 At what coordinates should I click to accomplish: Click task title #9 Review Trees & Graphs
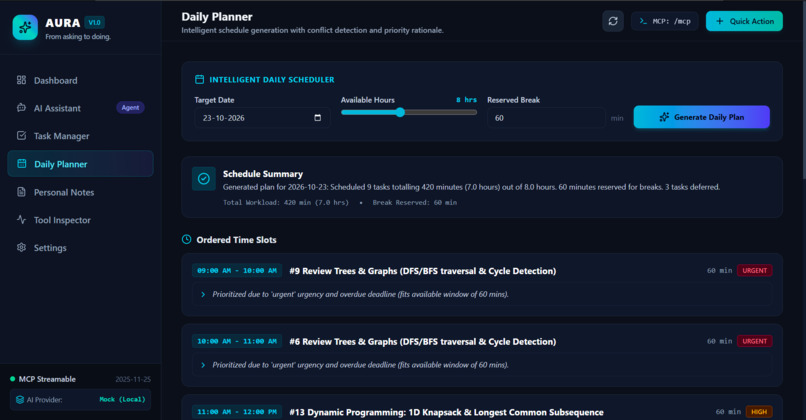point(423,271)
